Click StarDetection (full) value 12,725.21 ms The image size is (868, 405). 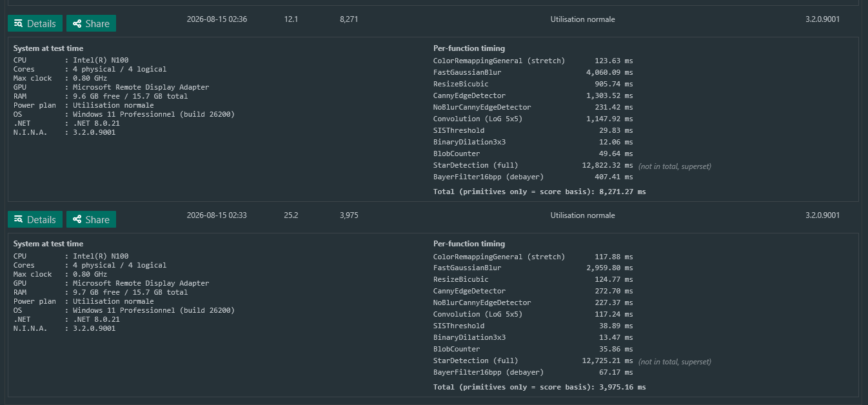coord(607,361)
